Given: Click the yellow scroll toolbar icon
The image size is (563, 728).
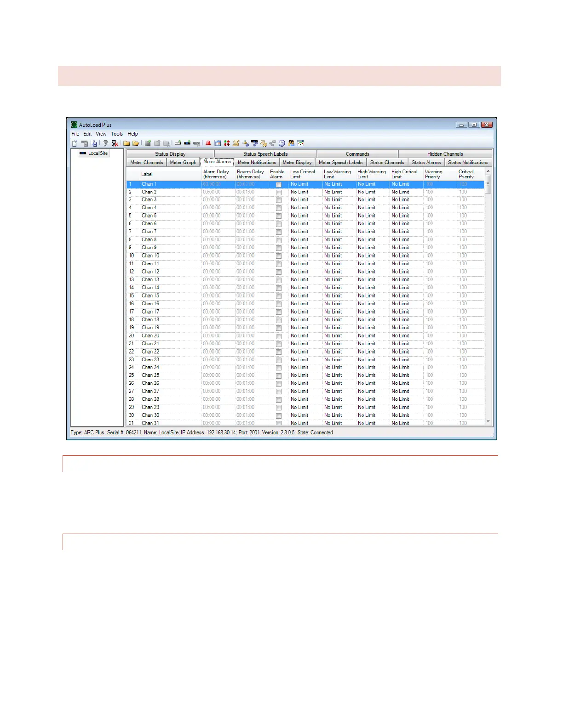Looking at the screenshot, I should point(236,143).
